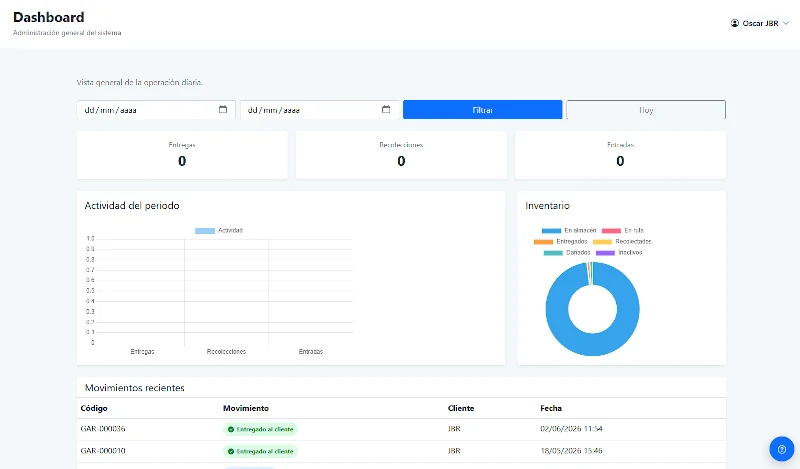This screenshot has height=469, width=800.
Task: Click the Actividad del periodo heading
Action: point(132,206)
